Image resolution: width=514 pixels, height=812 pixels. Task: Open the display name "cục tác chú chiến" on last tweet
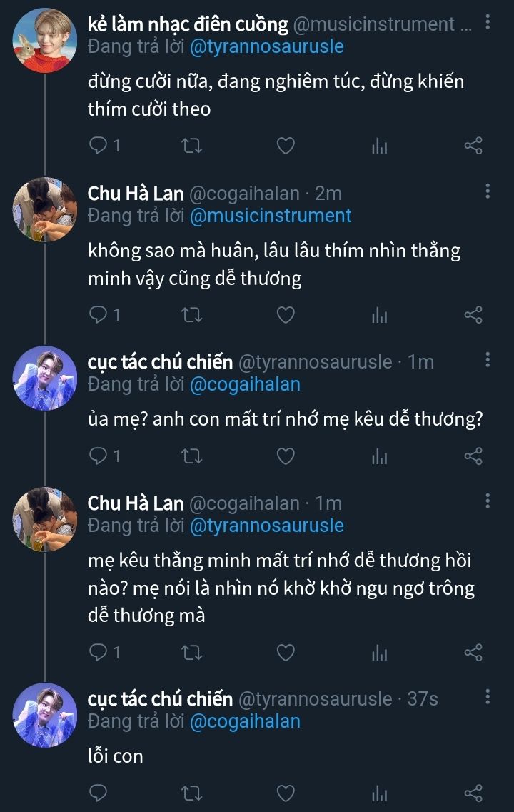[160, 698]
